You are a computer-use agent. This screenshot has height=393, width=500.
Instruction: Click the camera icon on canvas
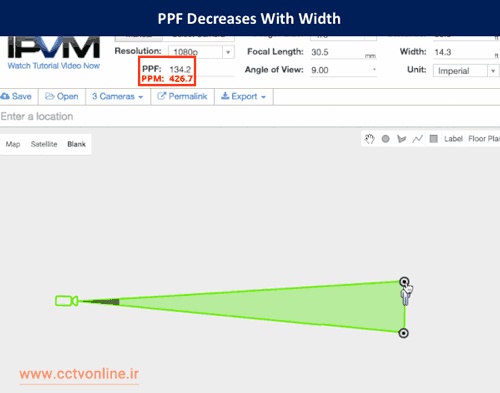[x=67, y=301]
